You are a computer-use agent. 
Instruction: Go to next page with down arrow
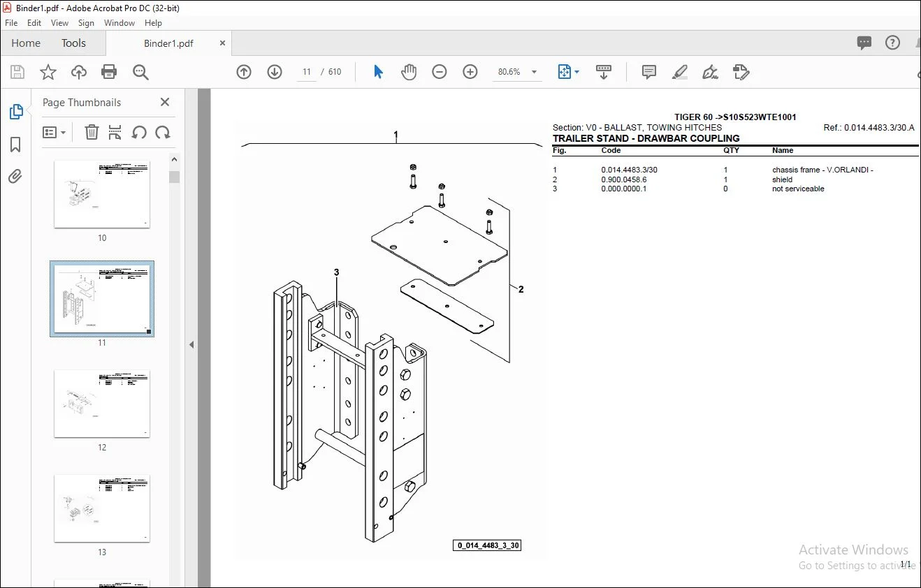[x=275, y=72]
